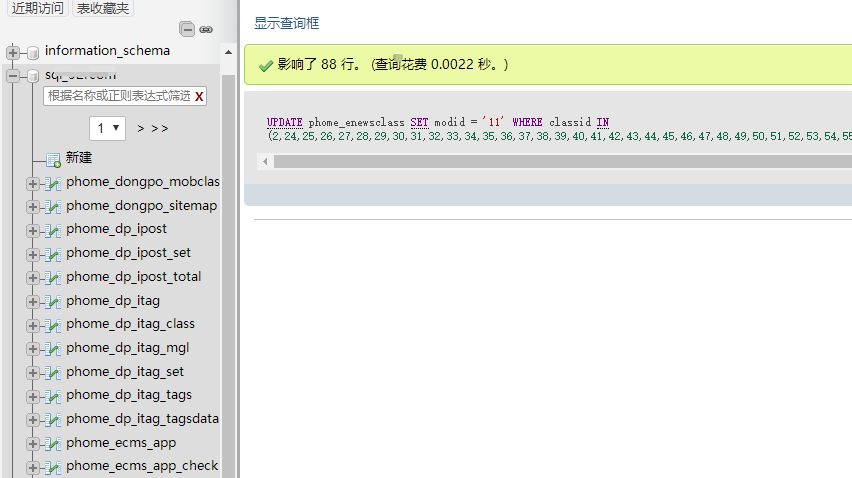This screenshot has height=478, width=852.
Task: Click the phome_ecms_app table icon
Action: [x=53, y=444]
